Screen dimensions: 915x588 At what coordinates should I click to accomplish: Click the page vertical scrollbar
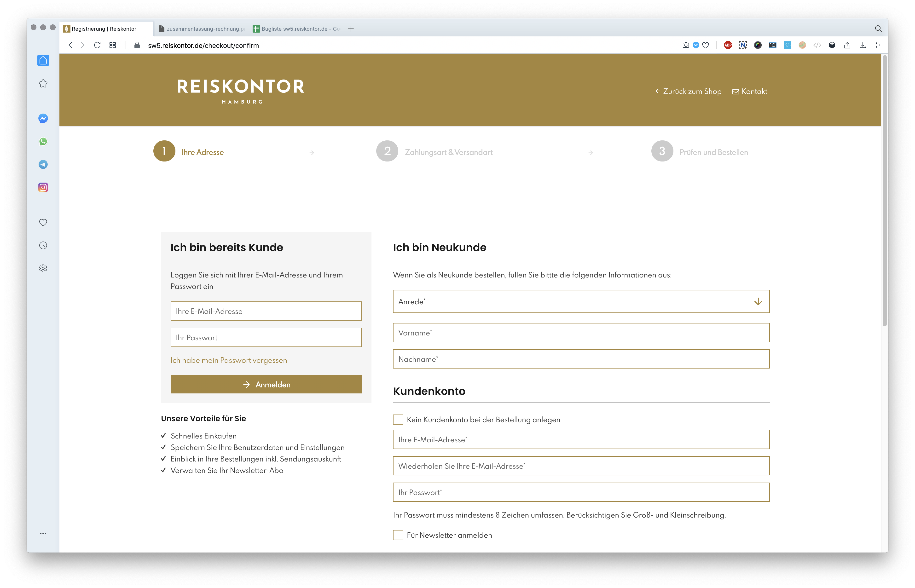point(885,191)
